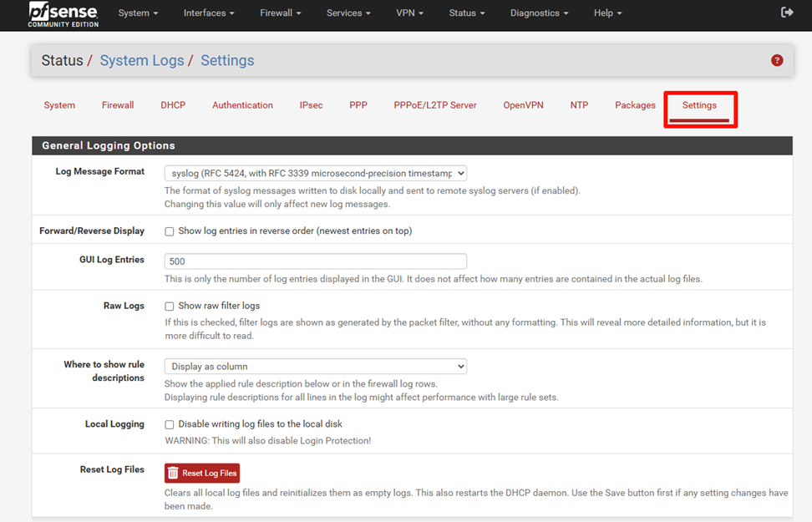Open the rule descriptions display dropdown
Image resolution: width=812 pixels, height=522 pixels.
tap(315, 366)
